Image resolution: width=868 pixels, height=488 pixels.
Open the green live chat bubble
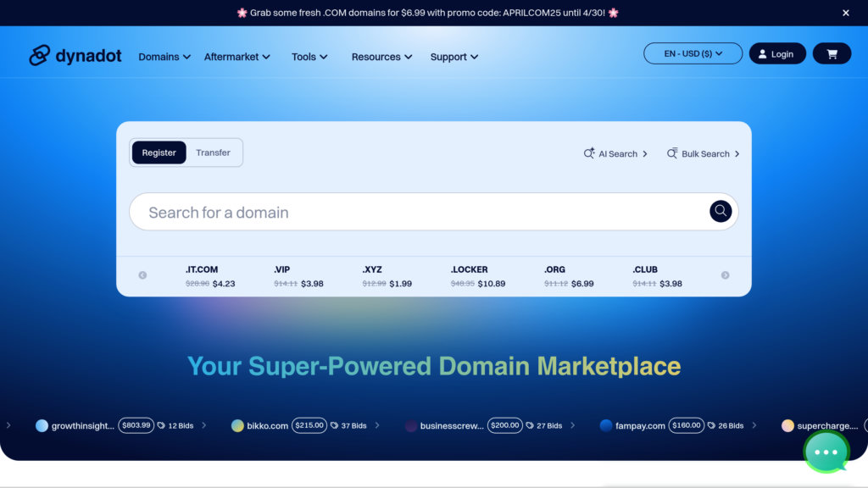(826, 452)
